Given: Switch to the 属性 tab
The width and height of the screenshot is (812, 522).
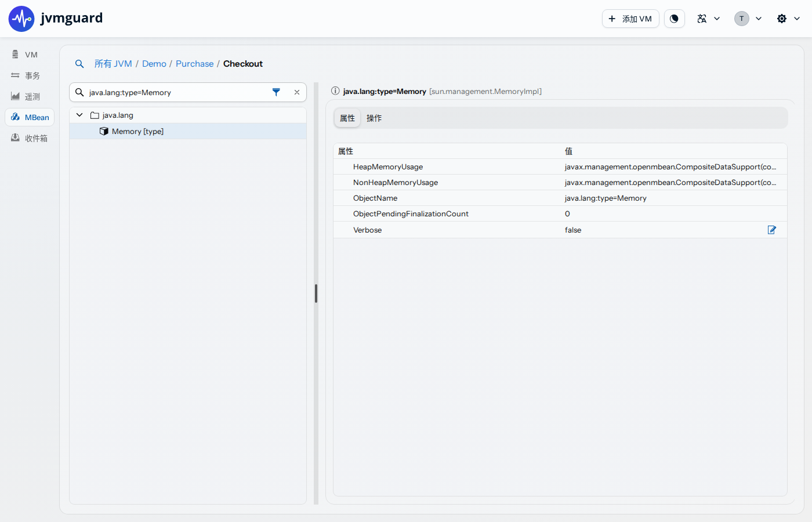Looking at the screenshot, I should pos(347,118).
